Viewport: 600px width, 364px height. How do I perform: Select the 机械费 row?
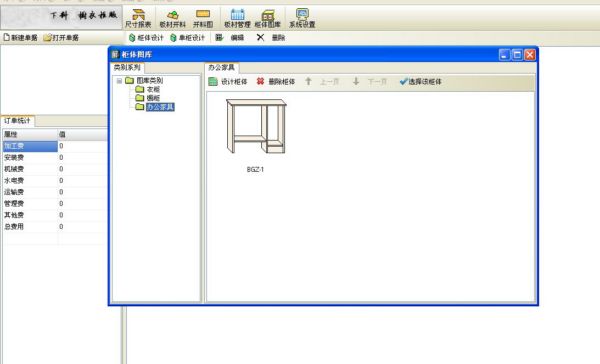(55, 169)
